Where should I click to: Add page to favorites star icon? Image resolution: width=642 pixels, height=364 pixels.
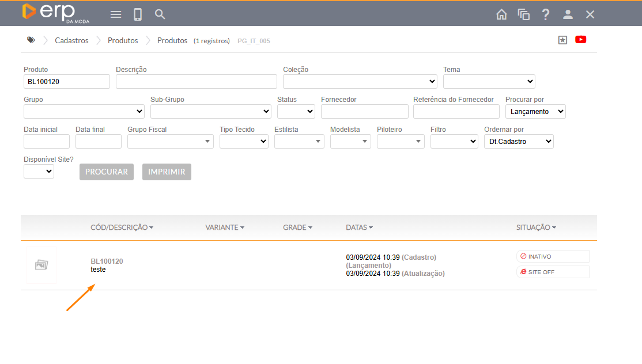tap(562, 40)
